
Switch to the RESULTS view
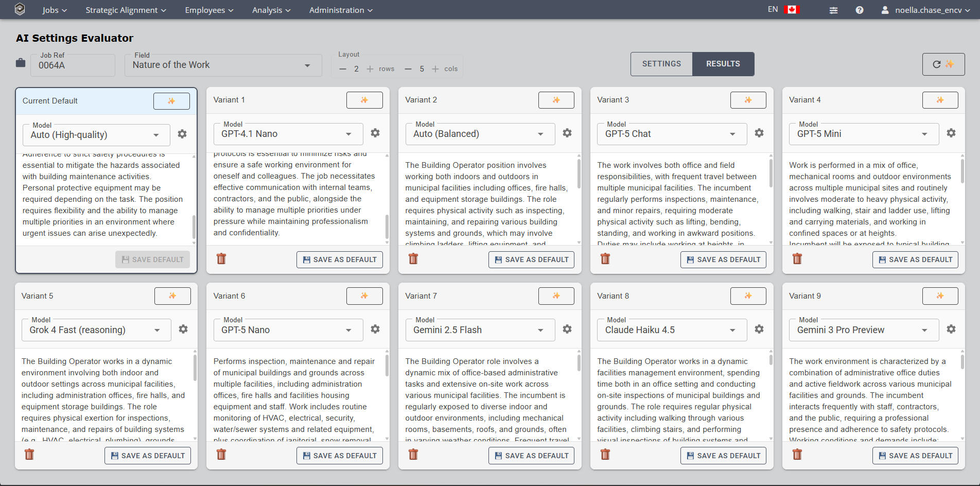click(723, 64)
